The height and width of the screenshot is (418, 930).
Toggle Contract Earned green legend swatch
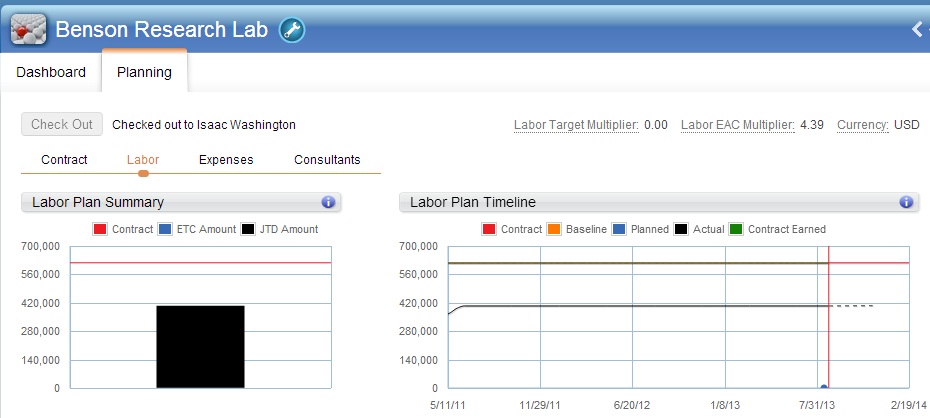[737, 229]
